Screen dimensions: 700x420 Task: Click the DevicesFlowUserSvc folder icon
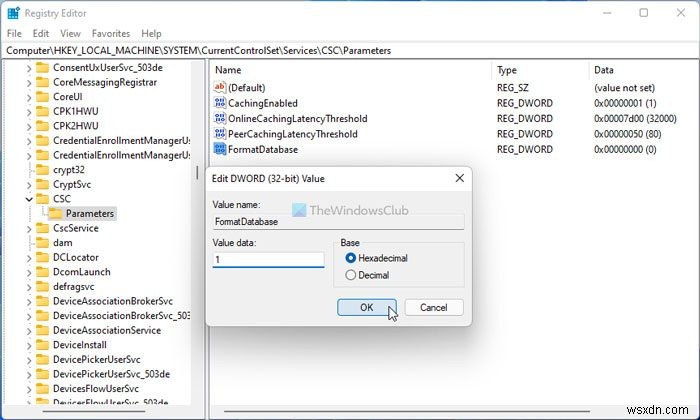point(42,388)
